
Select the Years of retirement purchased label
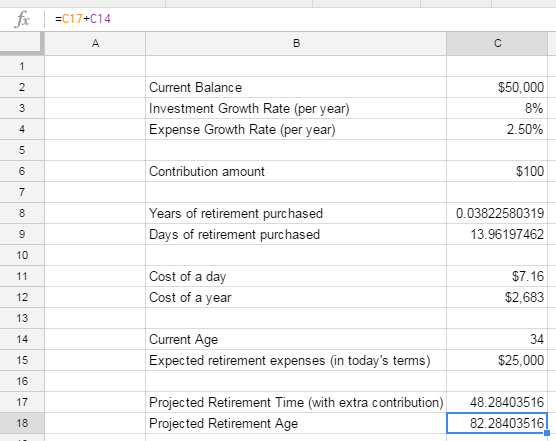[x=236, y=213]
